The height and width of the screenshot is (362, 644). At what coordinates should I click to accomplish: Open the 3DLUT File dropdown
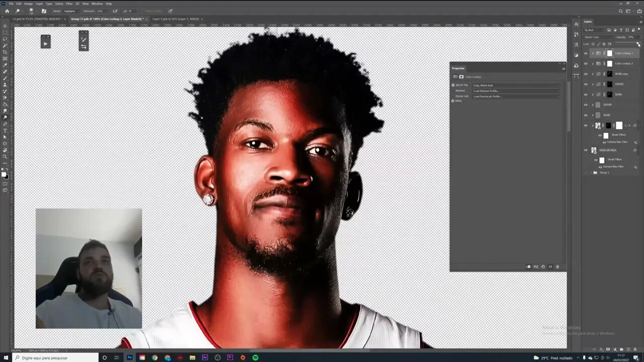pyautogui.click(x=516, y=85)
